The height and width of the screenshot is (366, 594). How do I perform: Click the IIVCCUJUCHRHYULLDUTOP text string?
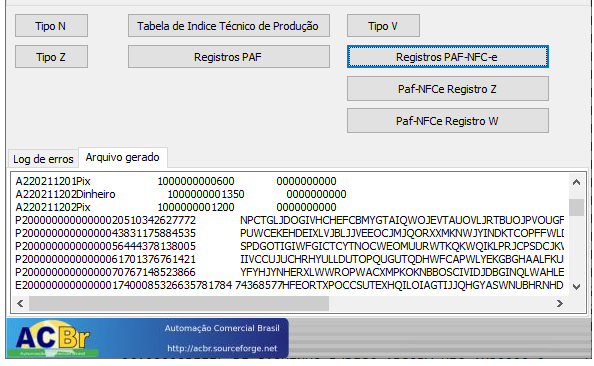402,260
